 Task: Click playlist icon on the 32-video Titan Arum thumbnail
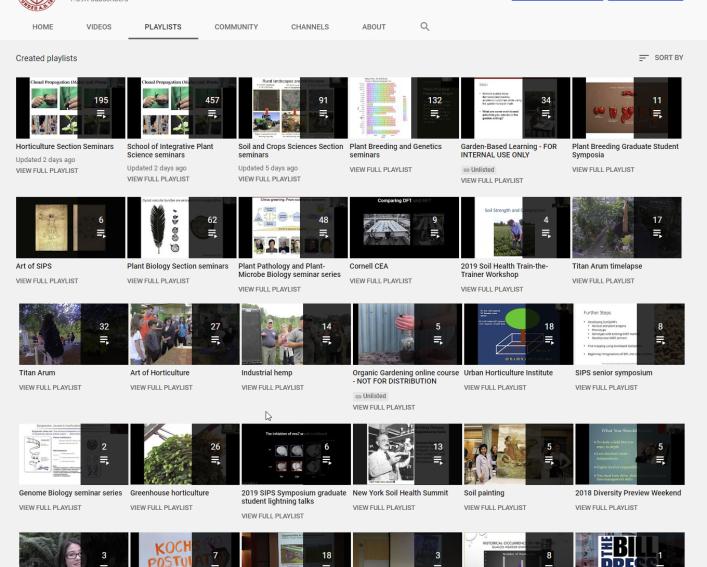tap(104, 340)
